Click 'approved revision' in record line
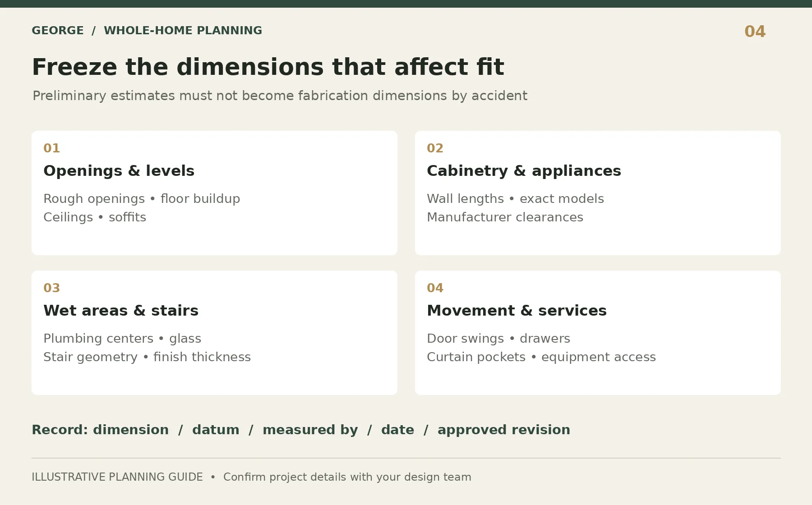Image resolution: width=812 pixels, height=505 pixels. (504, 430)
